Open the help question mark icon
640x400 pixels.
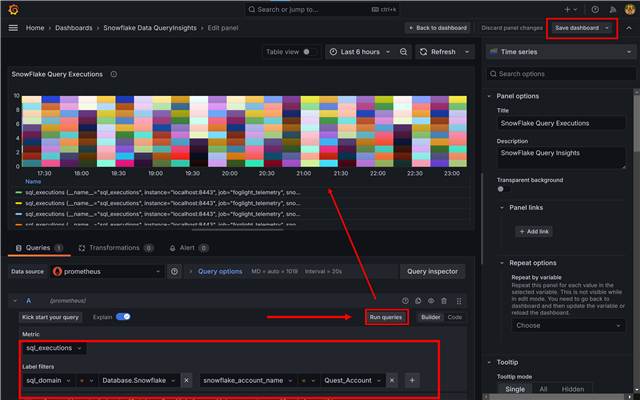point(595,9)
